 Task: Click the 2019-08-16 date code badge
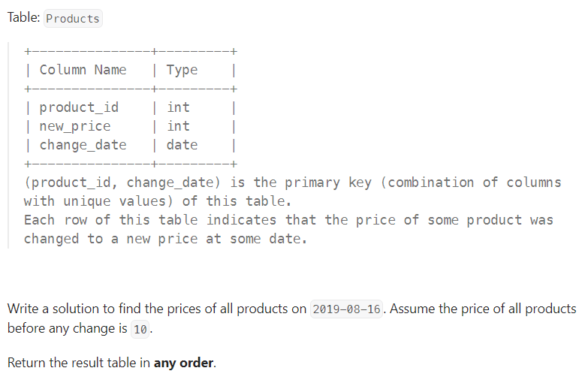[x=346, y=309]
